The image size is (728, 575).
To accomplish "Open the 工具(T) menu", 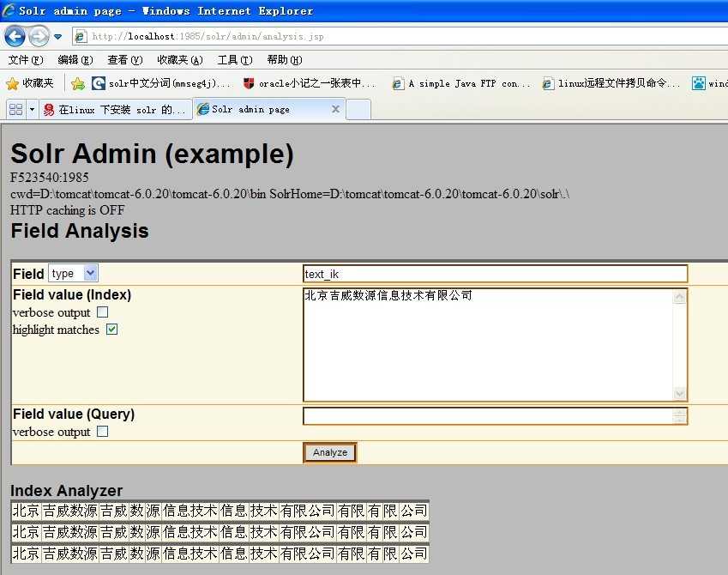I will coord(235,60).
